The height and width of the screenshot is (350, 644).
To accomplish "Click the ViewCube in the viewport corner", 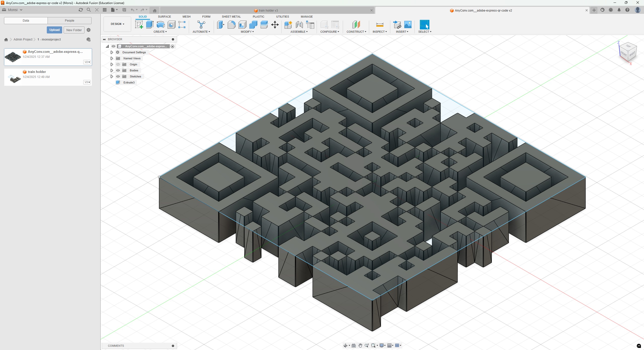I will point(628,52).
